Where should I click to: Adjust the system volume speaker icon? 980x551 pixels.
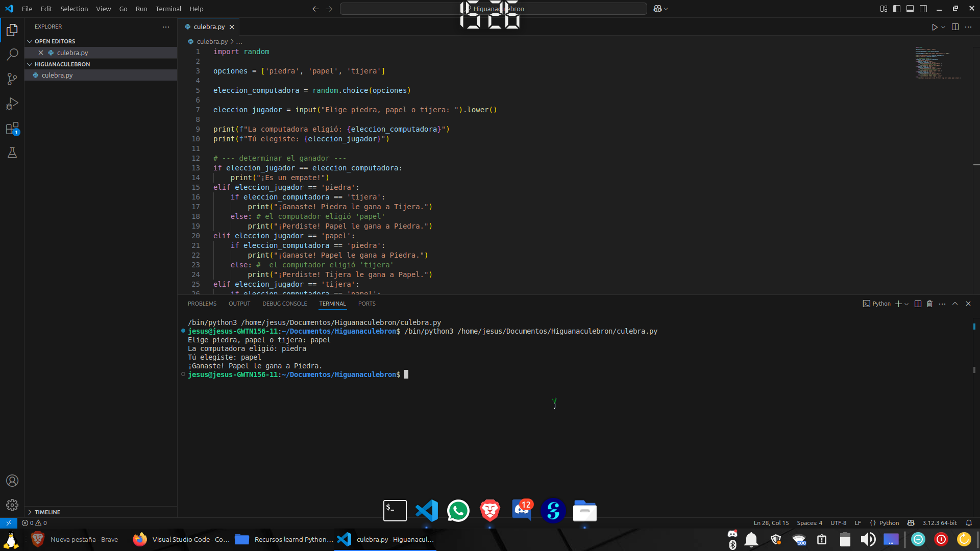[x=868, y=539]
